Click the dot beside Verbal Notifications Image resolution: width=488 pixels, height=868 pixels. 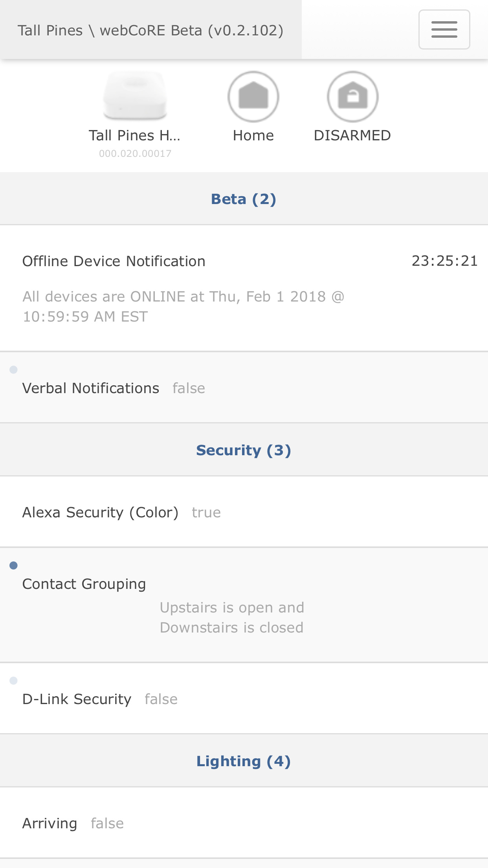tap(13, 370)
